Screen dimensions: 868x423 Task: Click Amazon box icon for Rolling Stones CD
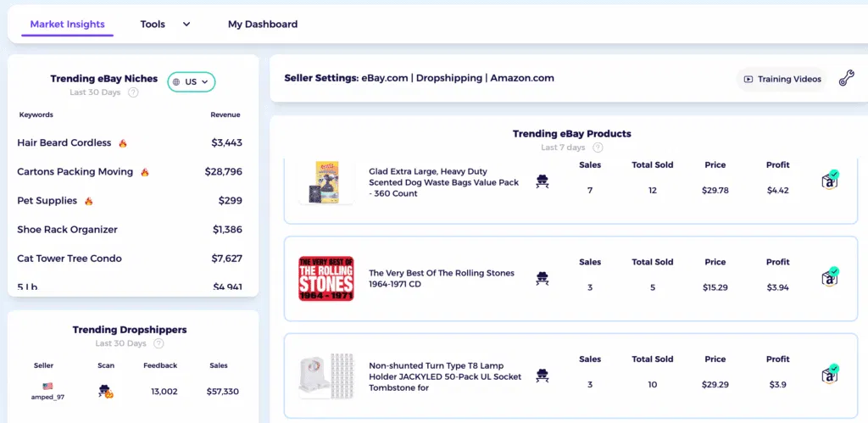click(x=831, y=277)
